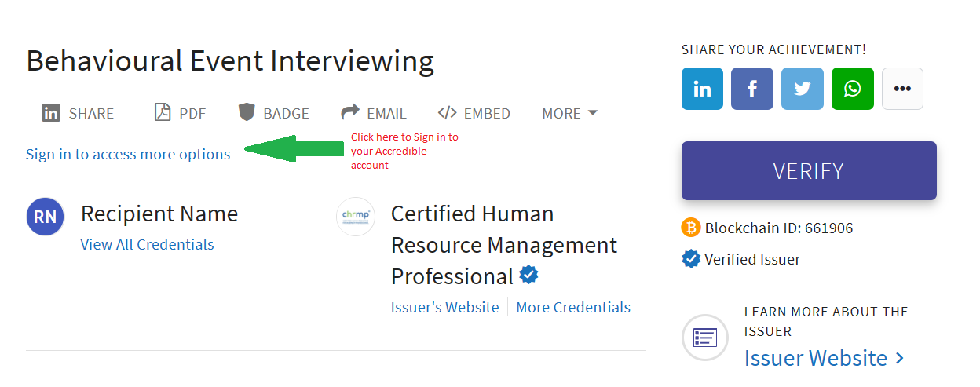
Task: Click the Recipient Name heading
Action: 159,214
